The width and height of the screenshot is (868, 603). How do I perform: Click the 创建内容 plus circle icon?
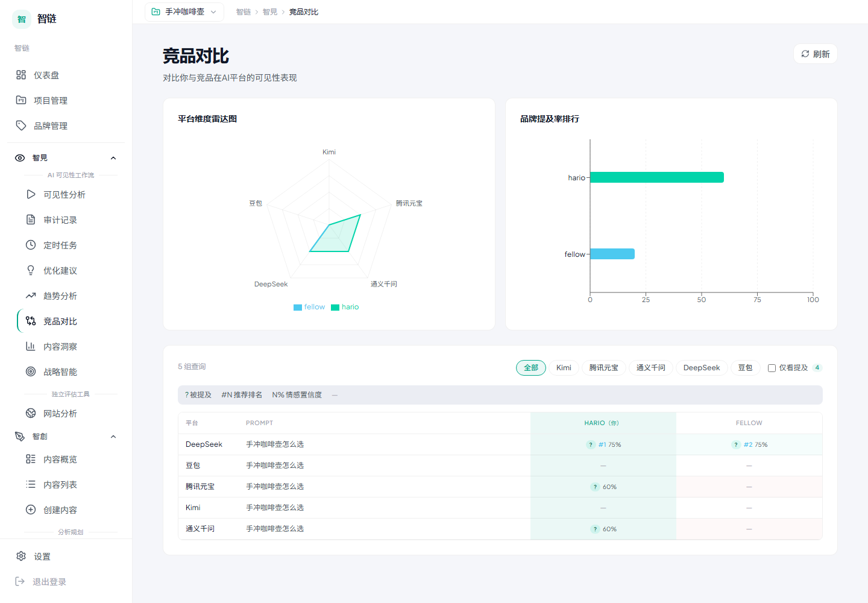(31, 510)
